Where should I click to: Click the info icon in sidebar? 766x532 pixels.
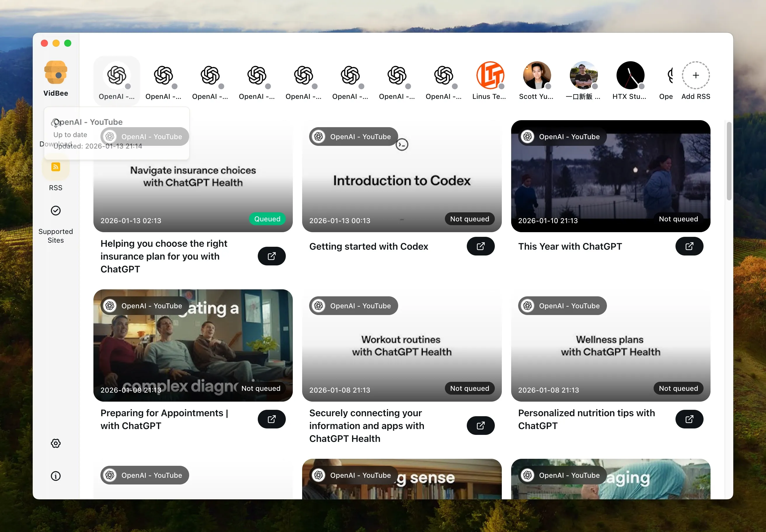click(x=55, y=476)
